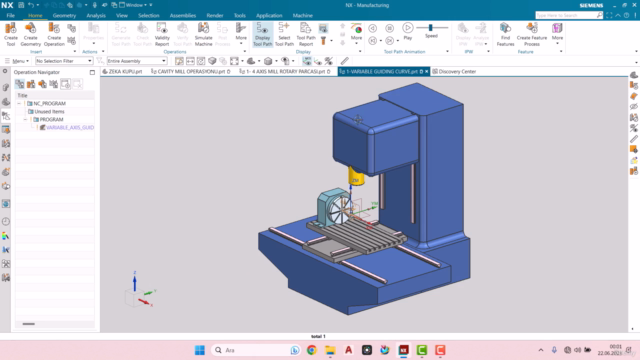Adjust the animation Speed slider
This screenshot has height=360, width=640.
431,28
